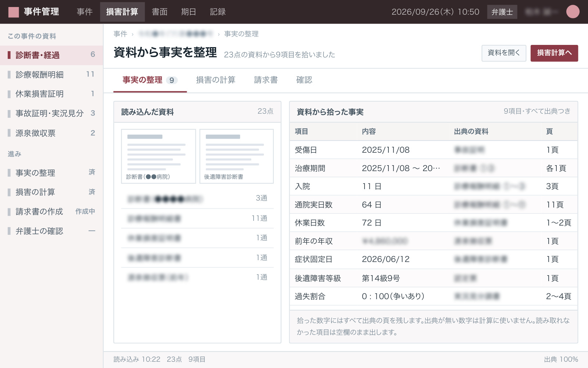
Task: Select 診断書・経過 in sidebar
Action: [51, 55]
